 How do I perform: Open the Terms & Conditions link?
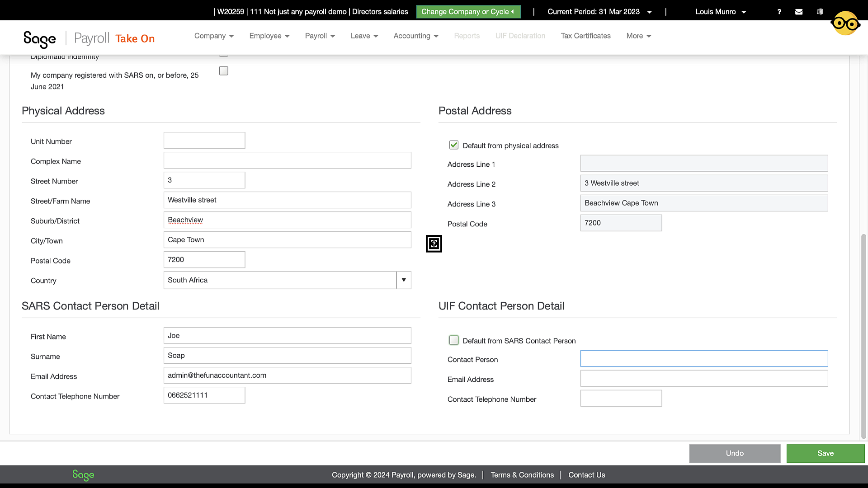522,475
